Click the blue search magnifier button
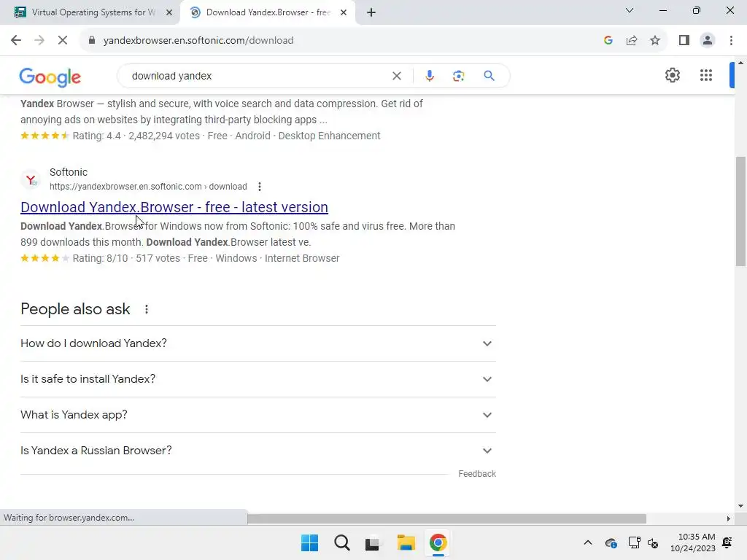The image size is (747, 560). tap(489, 76)
